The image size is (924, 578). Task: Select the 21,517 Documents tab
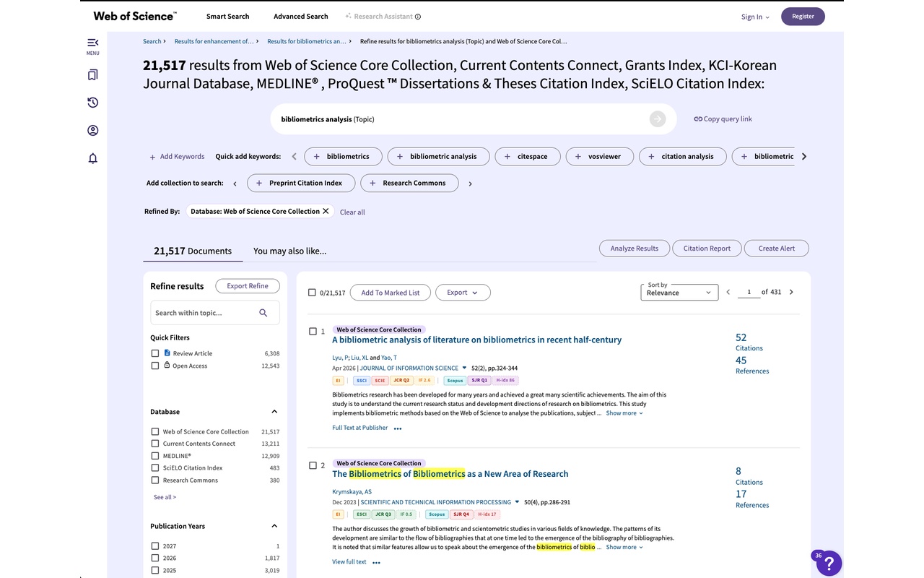pos(193,251)
